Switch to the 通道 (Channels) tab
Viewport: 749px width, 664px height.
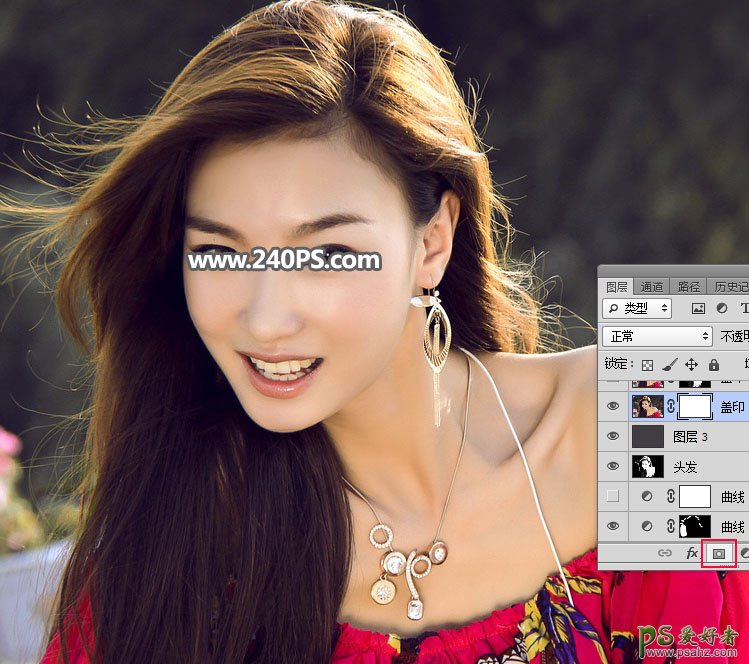pos(652,287)
